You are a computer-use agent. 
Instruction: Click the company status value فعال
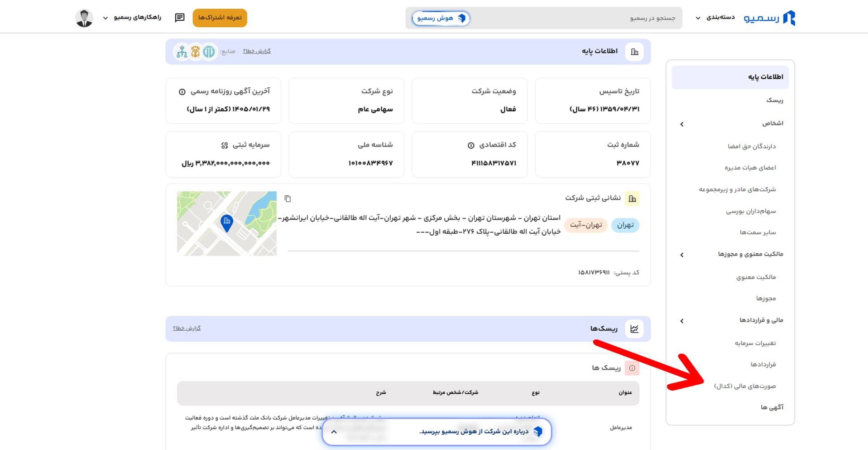click(x=508, y=110)
